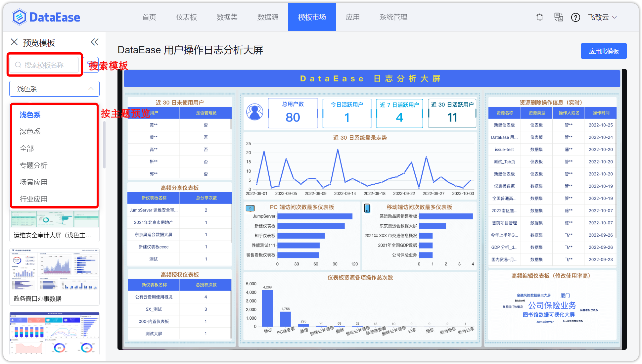
Task: Choose 深色系 option
Action: click(55, 131)
